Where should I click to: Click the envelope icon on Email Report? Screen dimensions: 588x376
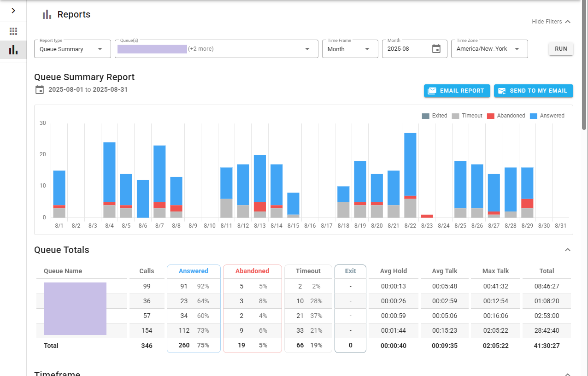click(432, 91)
